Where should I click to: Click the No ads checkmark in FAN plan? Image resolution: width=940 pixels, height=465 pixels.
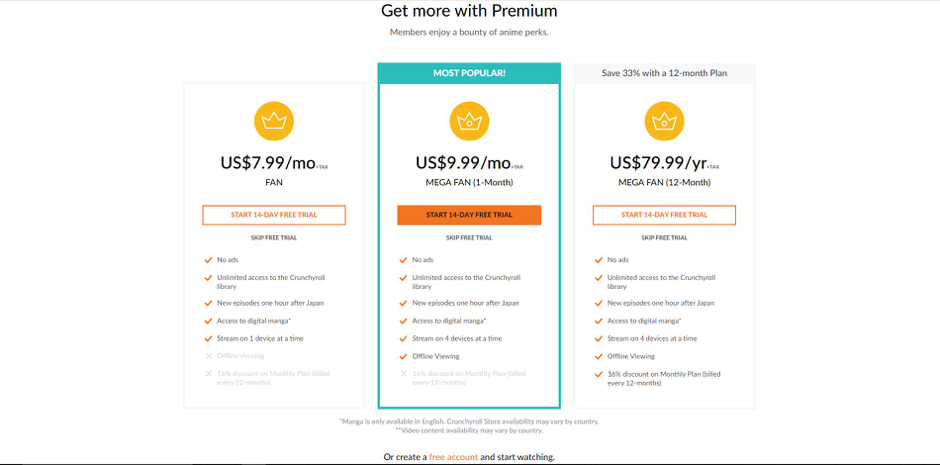point(208,260)
